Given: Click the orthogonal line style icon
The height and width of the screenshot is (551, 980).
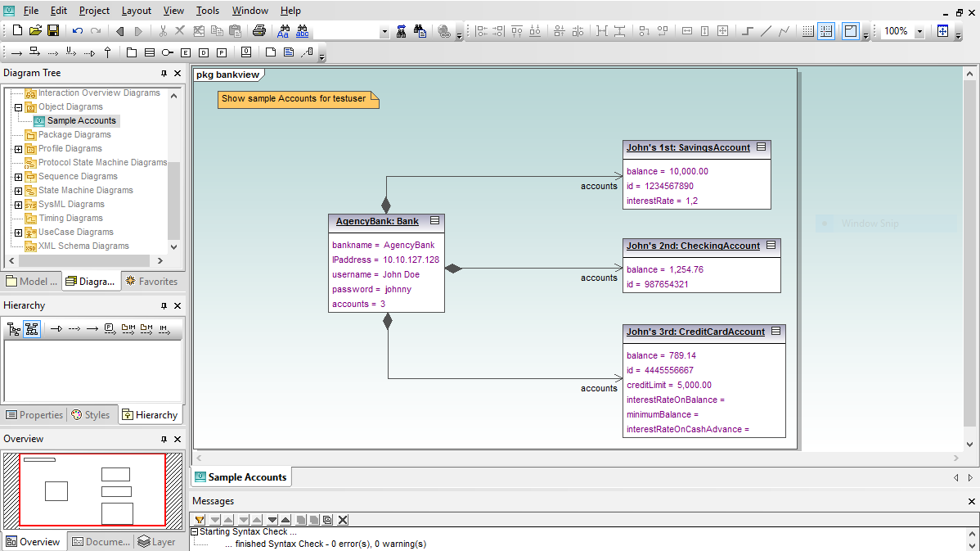Looking at the screenshot, I should tap(748, 30).
